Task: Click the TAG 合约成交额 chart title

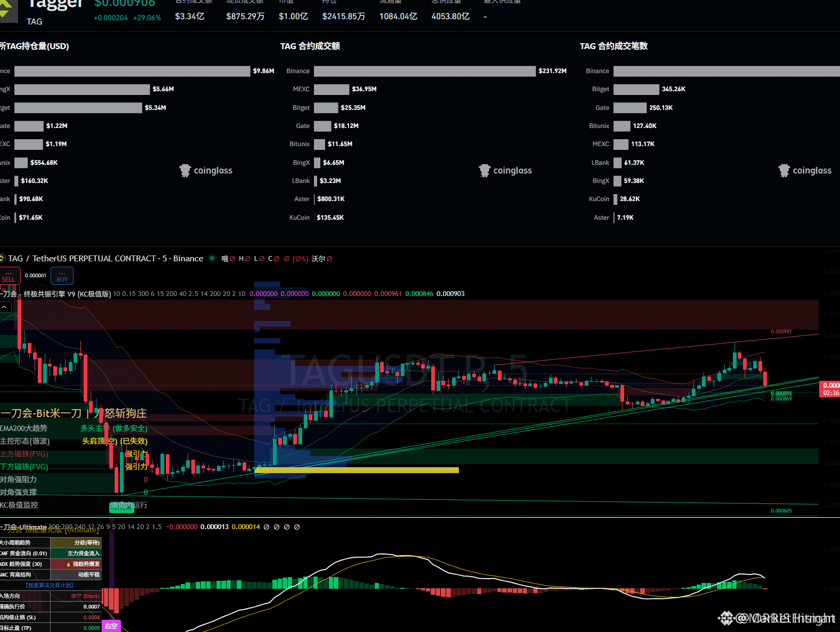Action: (x=310, y=46)
